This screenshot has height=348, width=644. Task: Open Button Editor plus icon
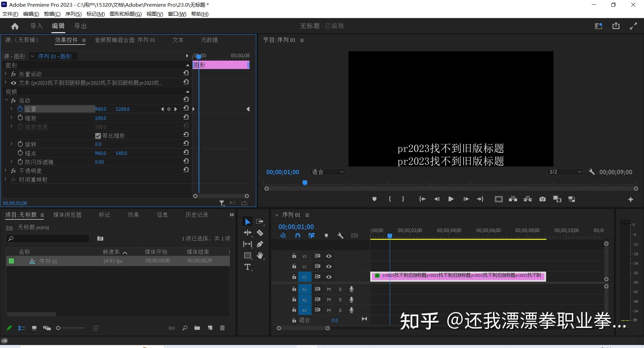pos(631,199)
